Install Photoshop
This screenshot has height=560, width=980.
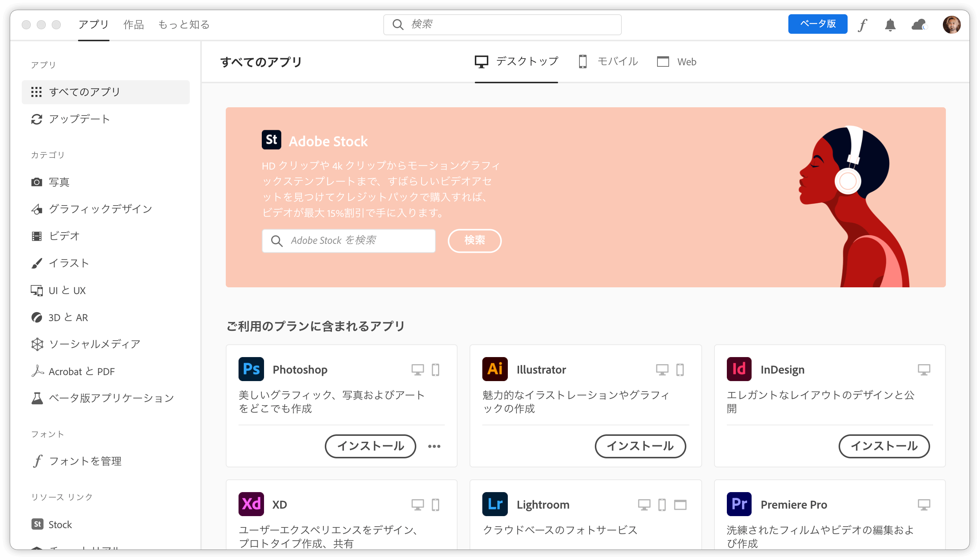coord(370,446)
